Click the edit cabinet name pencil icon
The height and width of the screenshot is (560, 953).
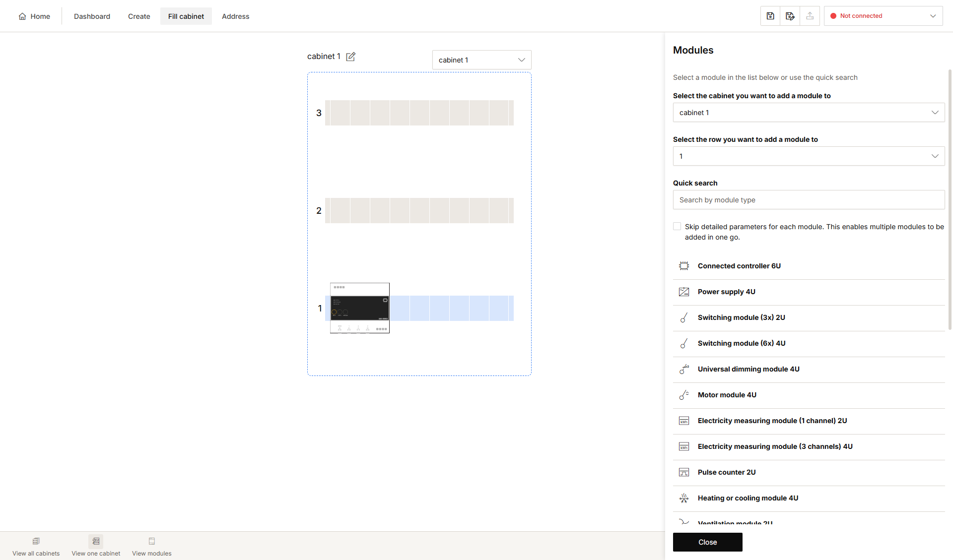point(351,57)
